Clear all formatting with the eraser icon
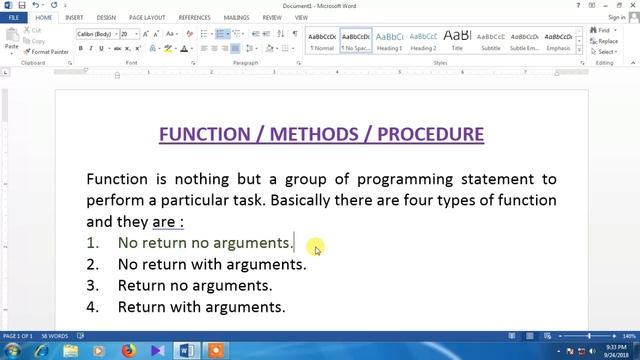 coord(189,34)
